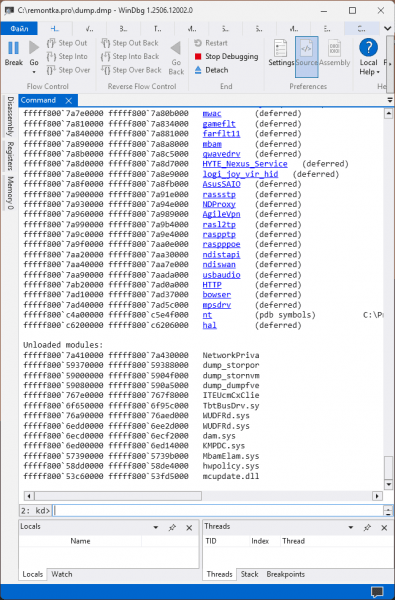Open the Disassembly side tab
Screen dimensions: 395x600
(9, 116)
